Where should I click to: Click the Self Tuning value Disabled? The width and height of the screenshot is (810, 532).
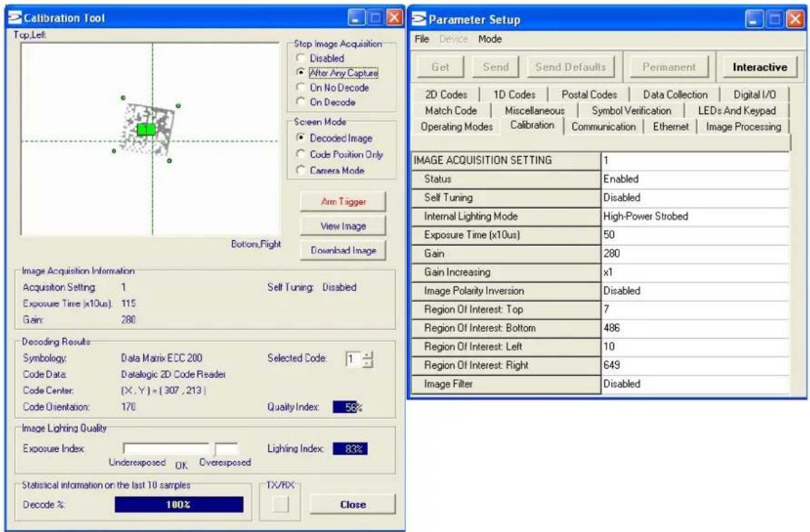pyautogui.click(x=695, y=197)
